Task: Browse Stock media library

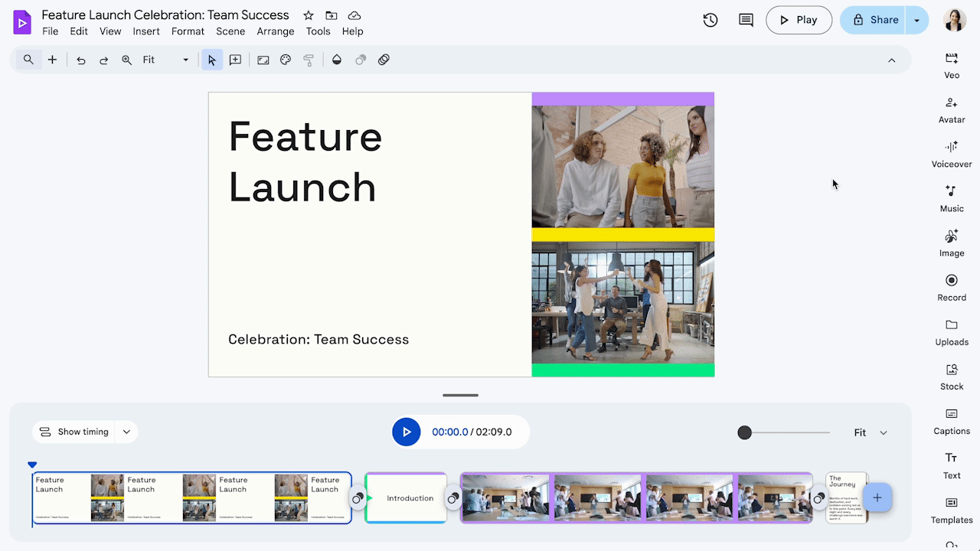Action: pyautogui.click(x=951, y=377)
